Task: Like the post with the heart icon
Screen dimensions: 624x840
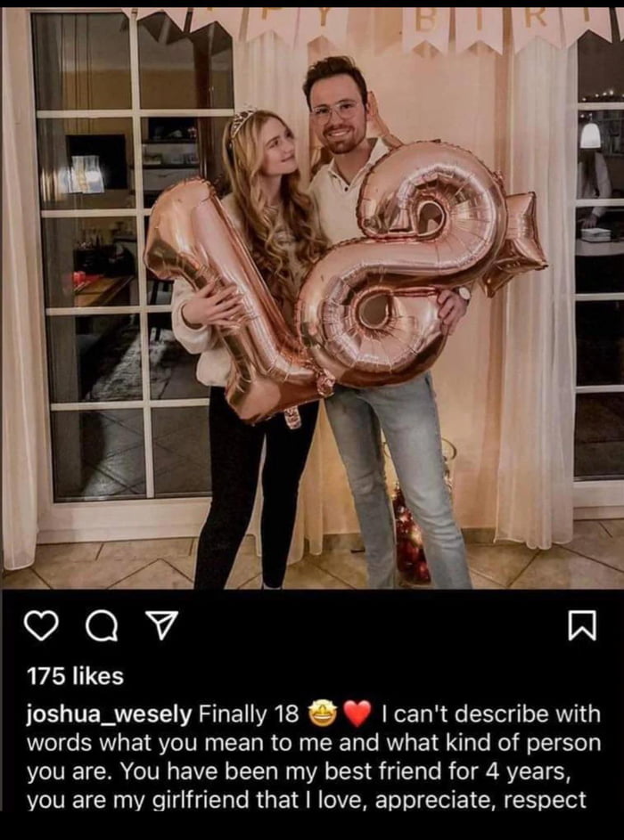Action: (x=42, y=627)
